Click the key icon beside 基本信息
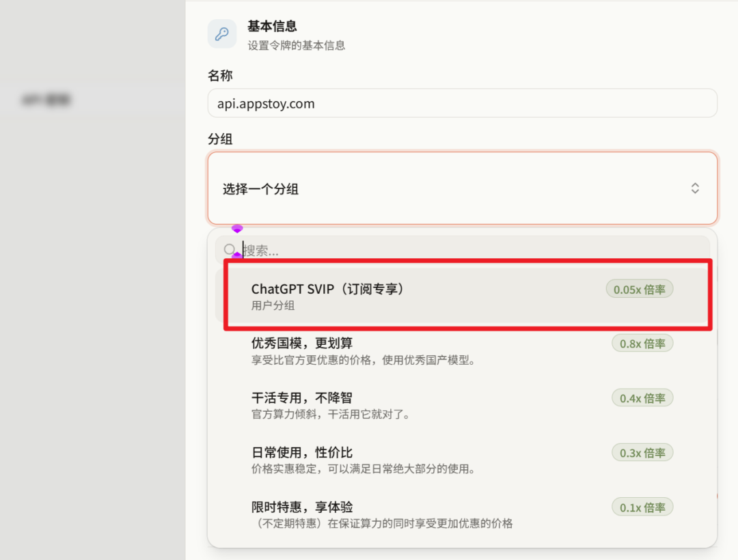Viewport: 738px width, 560px height. (x=222, y=34)
